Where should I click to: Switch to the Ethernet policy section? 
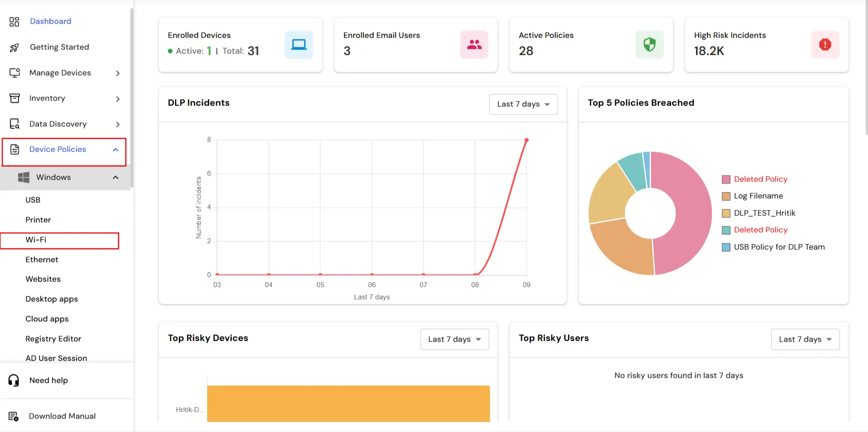click(x=42, y=259)
